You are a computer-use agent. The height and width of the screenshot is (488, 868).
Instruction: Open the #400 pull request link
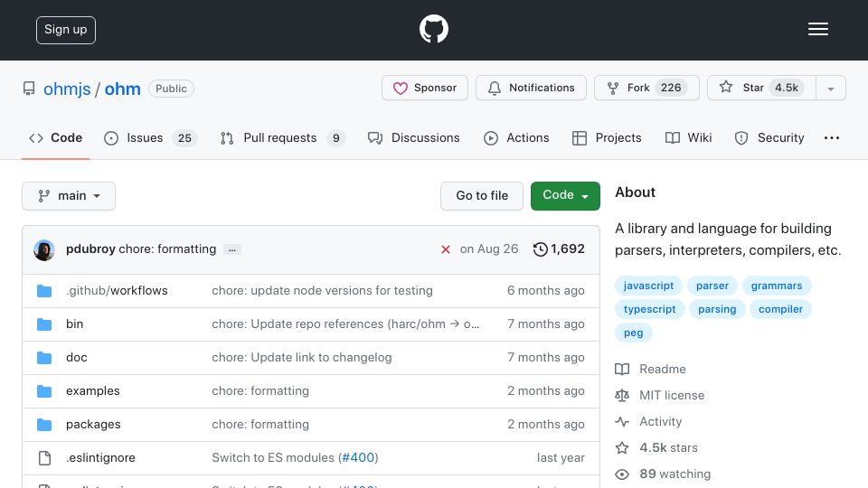(x=358, y=457)
